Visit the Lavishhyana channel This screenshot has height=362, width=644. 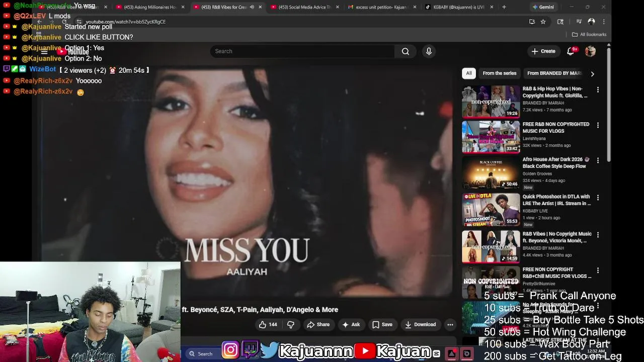[x=534, y=138]
